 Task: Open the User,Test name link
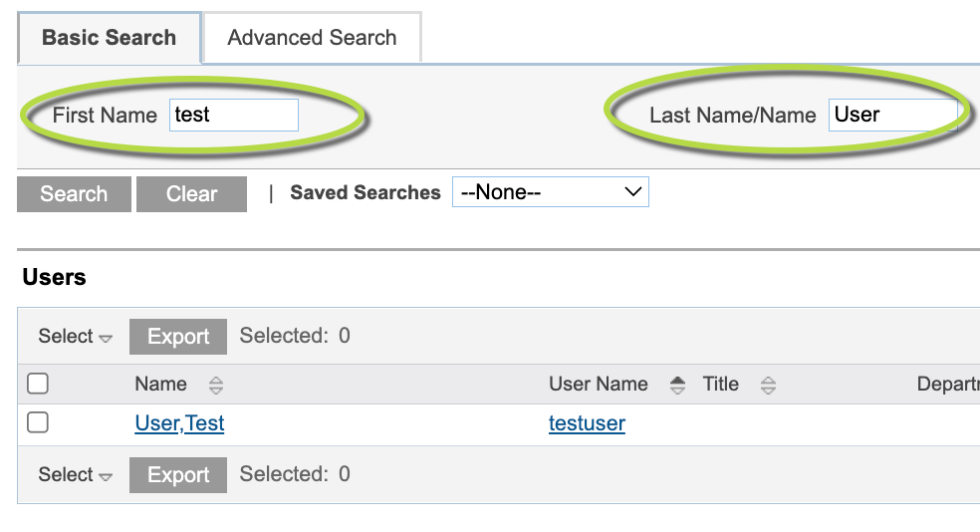tap(179, 423)
